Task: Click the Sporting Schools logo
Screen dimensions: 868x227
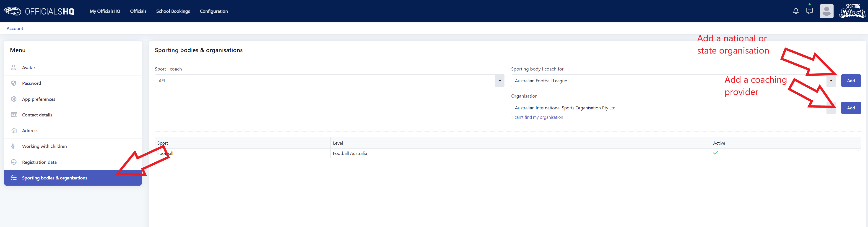Action: click(x=852, y=11)
